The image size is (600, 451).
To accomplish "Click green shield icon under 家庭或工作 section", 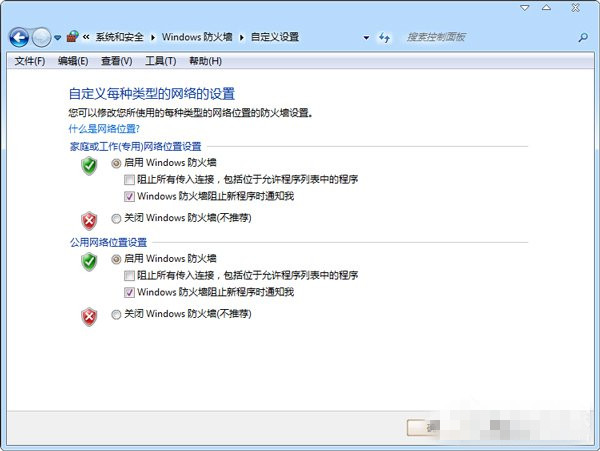I will pos(89,164).
